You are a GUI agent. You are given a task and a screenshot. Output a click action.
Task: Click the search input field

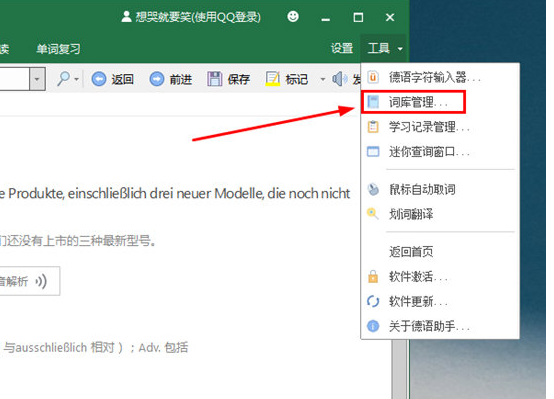(14, 79)
